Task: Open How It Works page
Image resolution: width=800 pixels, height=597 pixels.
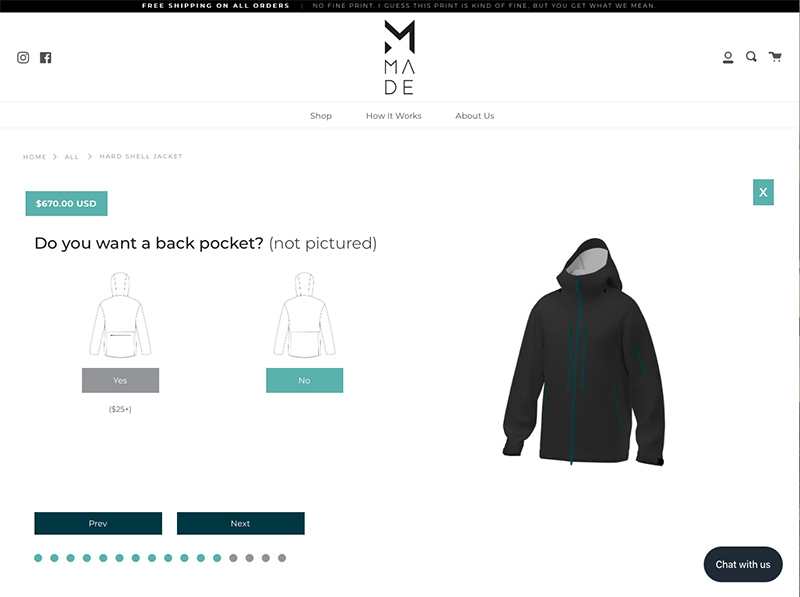Action: click(394, 116)
